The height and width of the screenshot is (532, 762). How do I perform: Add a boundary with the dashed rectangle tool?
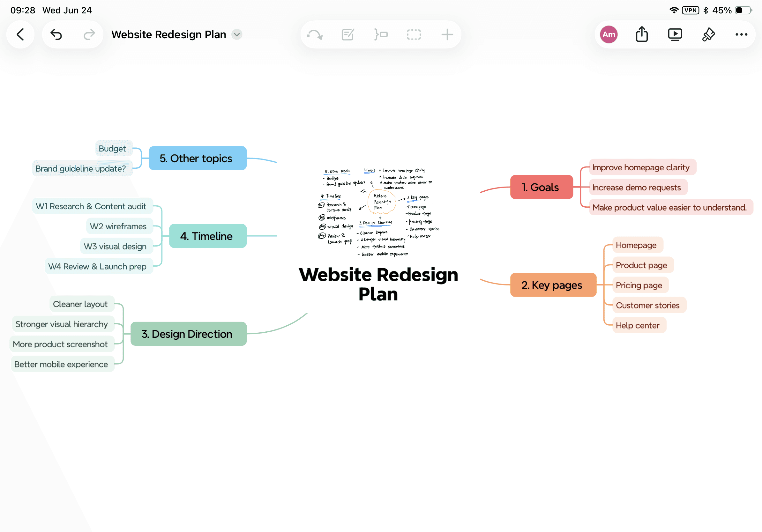[414, 34]
